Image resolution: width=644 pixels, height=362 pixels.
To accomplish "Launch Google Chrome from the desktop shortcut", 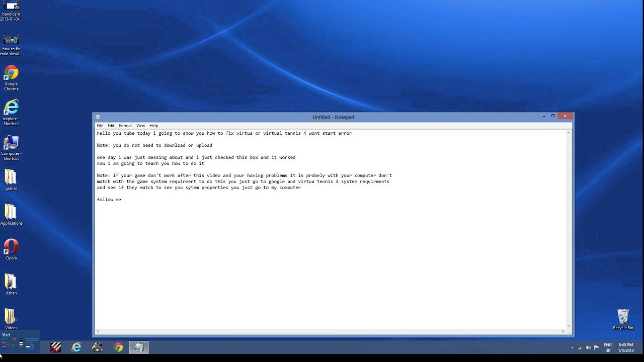I will 11,79.
